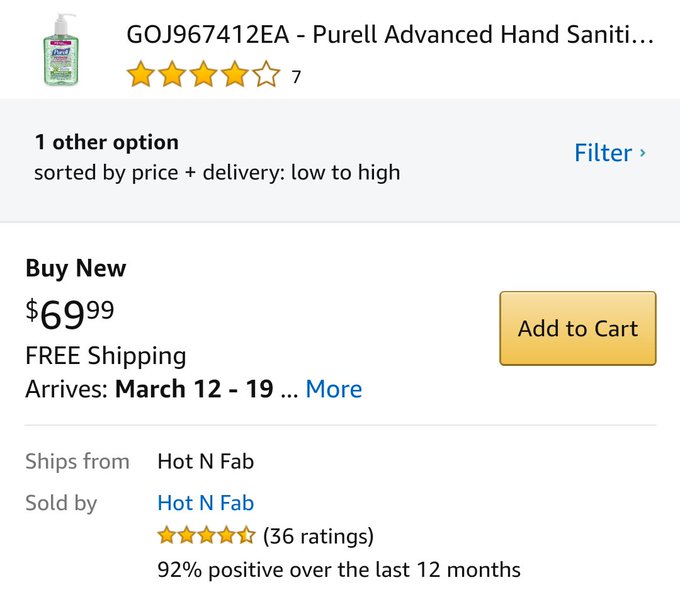The image size is (680, 609).
Task: Click the "1 other option" heading
Action: click(107, 142)
